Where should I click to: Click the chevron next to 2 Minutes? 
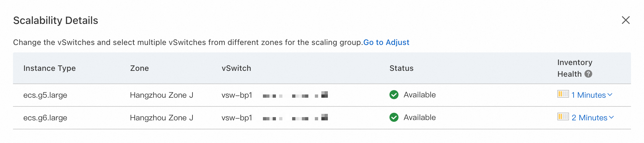pyautogui.click(x=612, y=117)
